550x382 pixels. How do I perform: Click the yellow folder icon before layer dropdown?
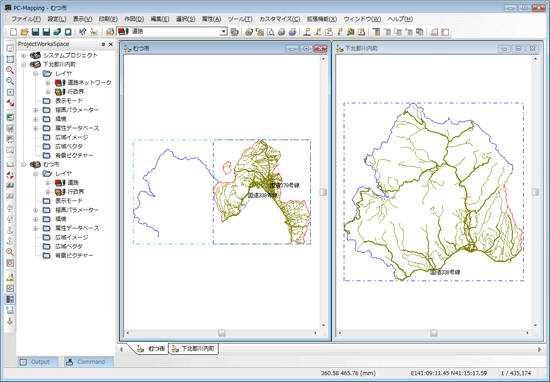click(110, 32)
